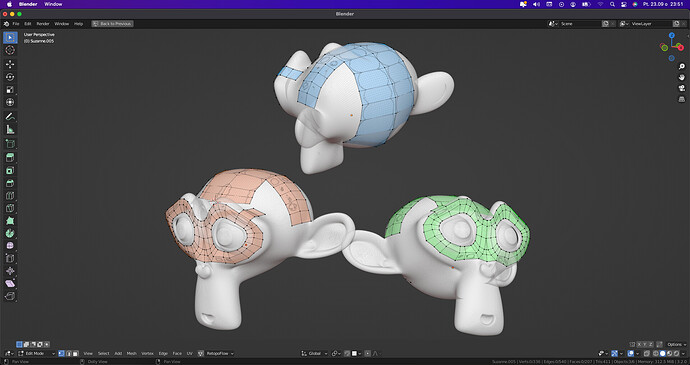Switch to solid viewport shading
The image size is (690, 365).
coord(663,354)
